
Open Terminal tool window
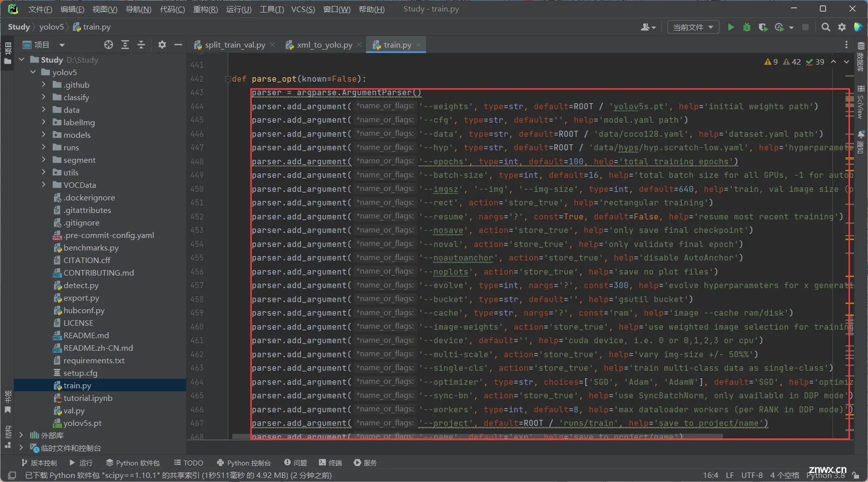pos(330,463)
